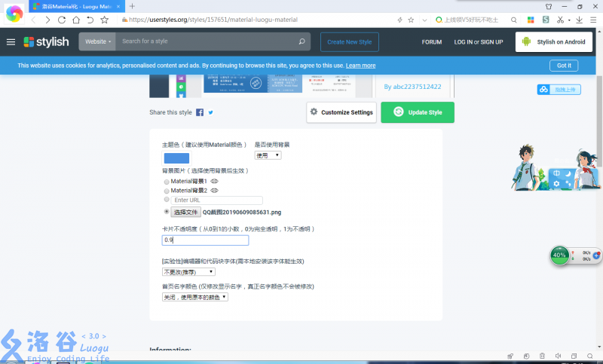Click the browser refresh button
Viewport: 603px width, 364px height.
(x=61, y=20)
